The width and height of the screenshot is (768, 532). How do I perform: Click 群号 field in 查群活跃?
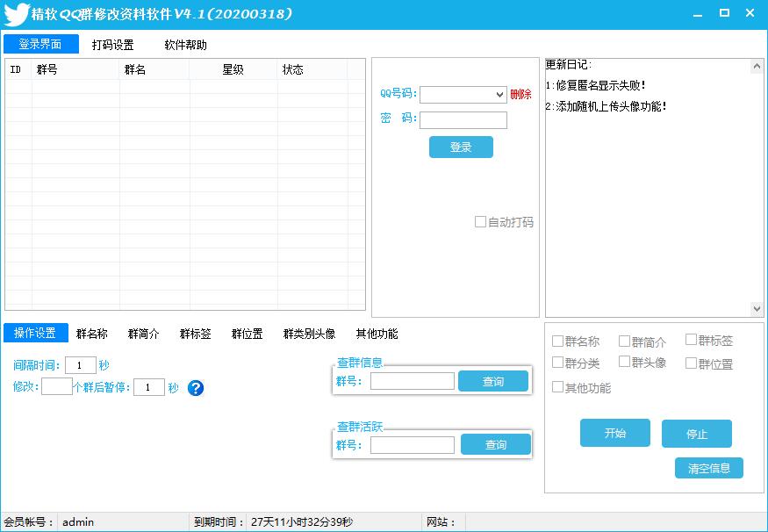pyautogui.click(x=413, y=445)
